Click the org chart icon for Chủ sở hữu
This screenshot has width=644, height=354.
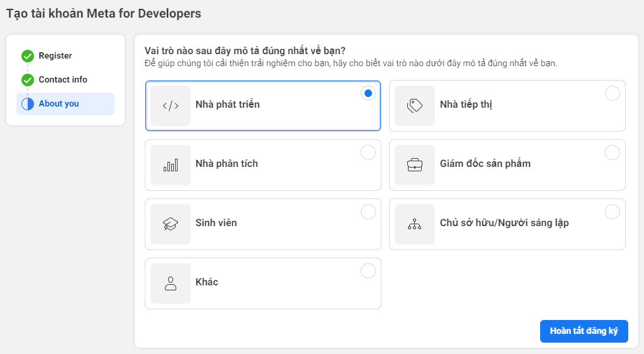[415, 224]
